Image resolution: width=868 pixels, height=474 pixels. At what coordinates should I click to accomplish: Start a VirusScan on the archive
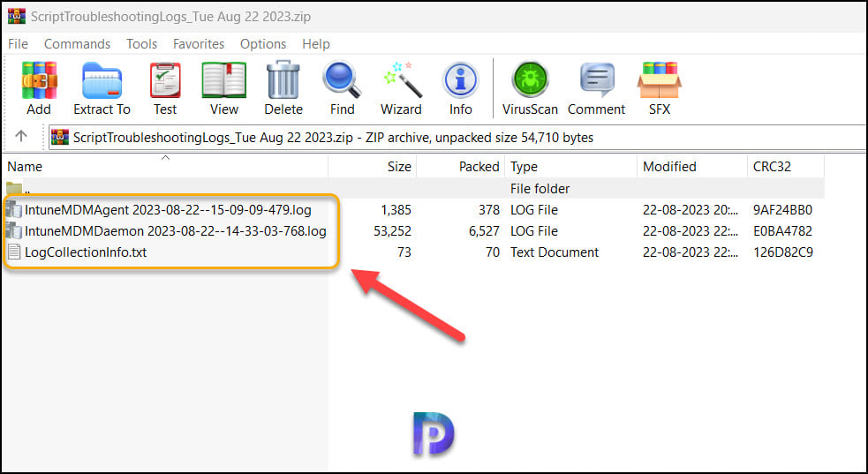pos(530,80)
